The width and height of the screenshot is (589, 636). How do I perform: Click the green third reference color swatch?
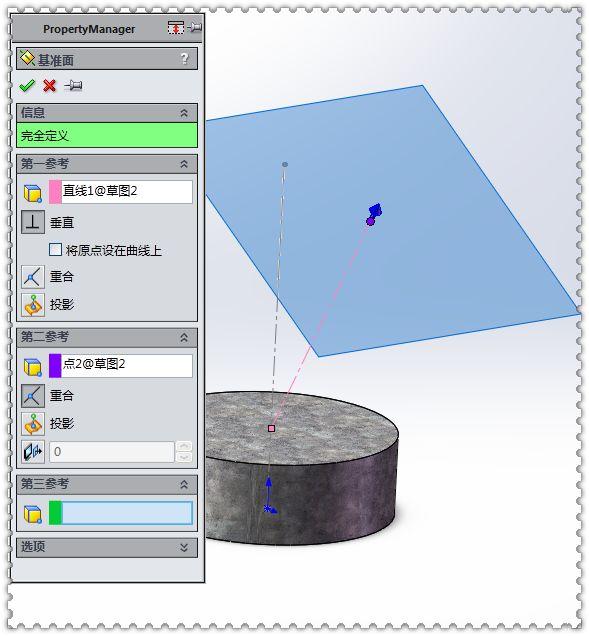[55, 513]
